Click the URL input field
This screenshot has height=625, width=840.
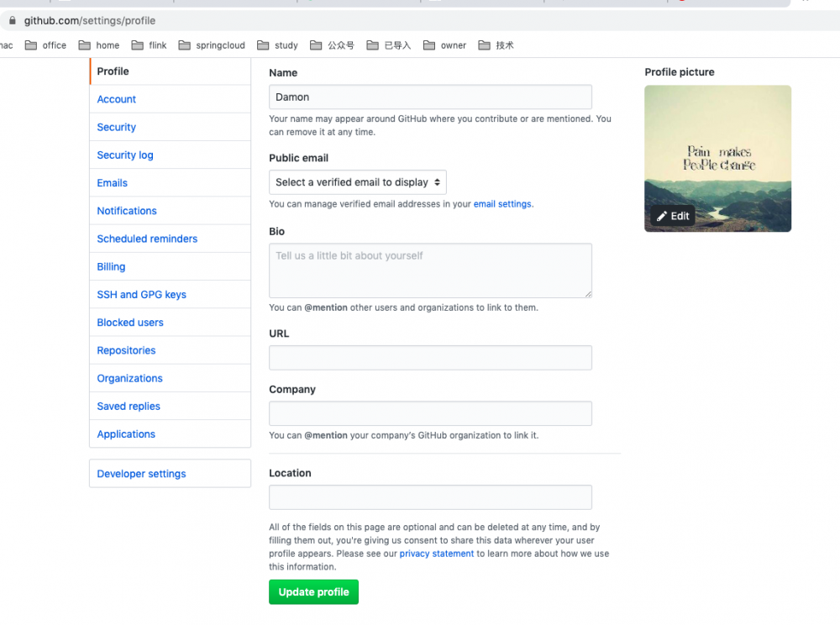tap(430, 358)
